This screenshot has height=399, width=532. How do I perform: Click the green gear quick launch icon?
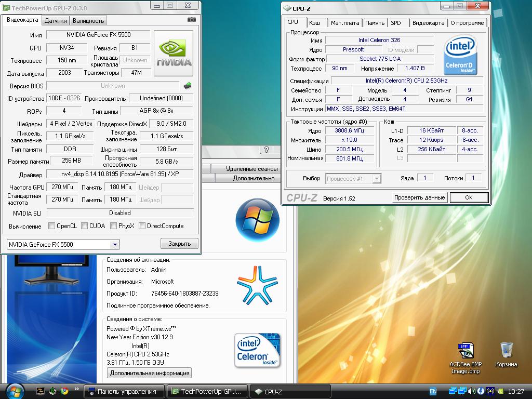tap(52, 391)
